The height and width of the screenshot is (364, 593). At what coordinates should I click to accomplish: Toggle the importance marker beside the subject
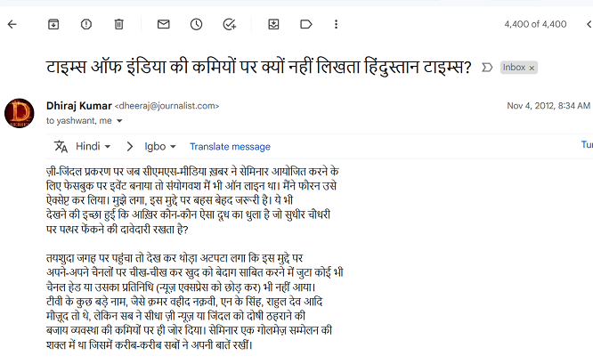(x=487, y=68)
